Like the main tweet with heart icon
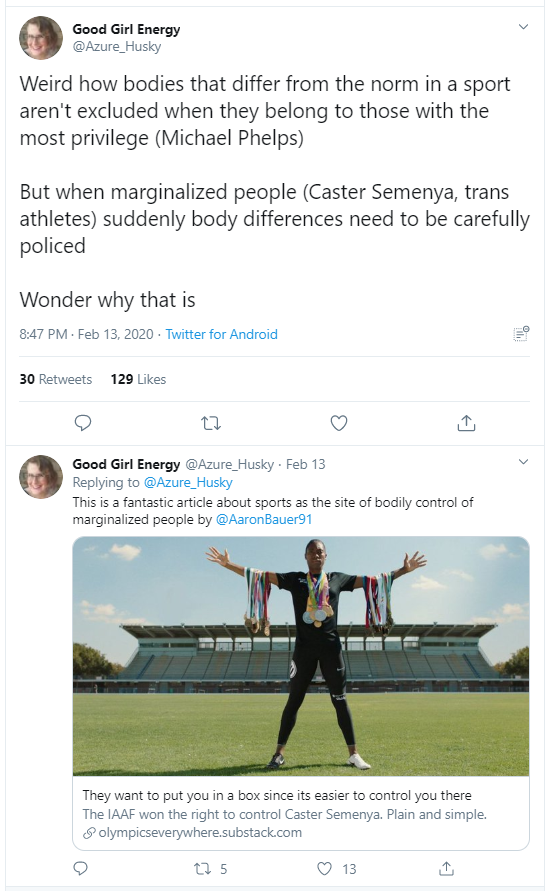The height and width of the screenshot is (891, 550). pyautogui.click(x=339, y=423)
